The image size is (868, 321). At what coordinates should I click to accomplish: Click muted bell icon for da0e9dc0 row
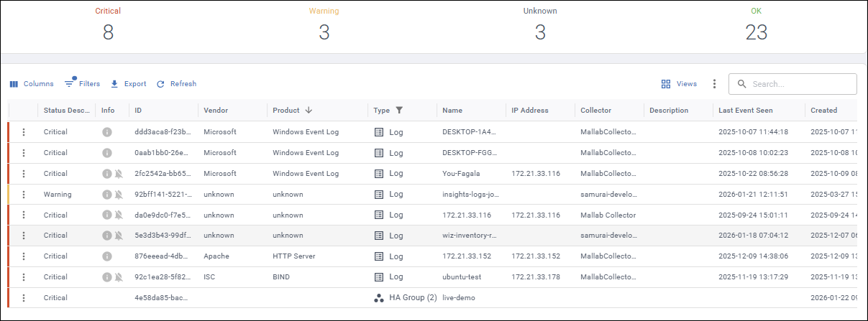point(119,215)
